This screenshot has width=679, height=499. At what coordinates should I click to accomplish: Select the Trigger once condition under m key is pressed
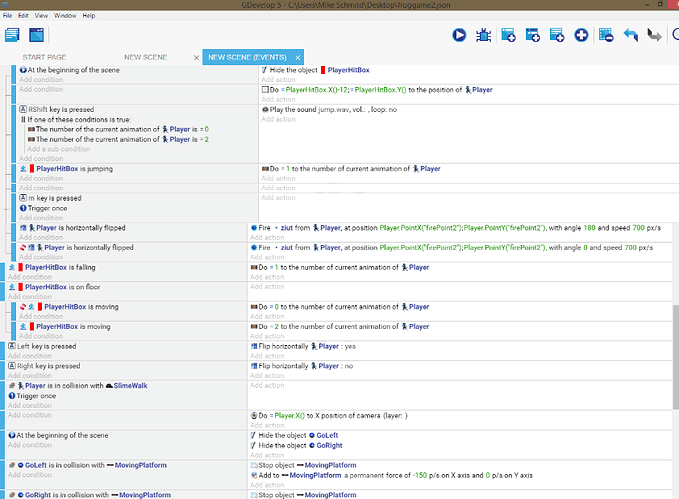[43, 208]
